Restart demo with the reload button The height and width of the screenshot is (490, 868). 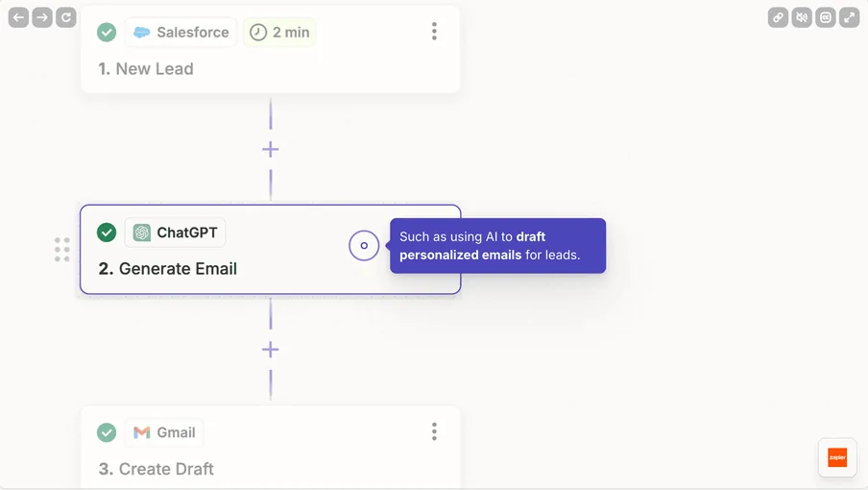pyautogui.click(x=66, y=17)
